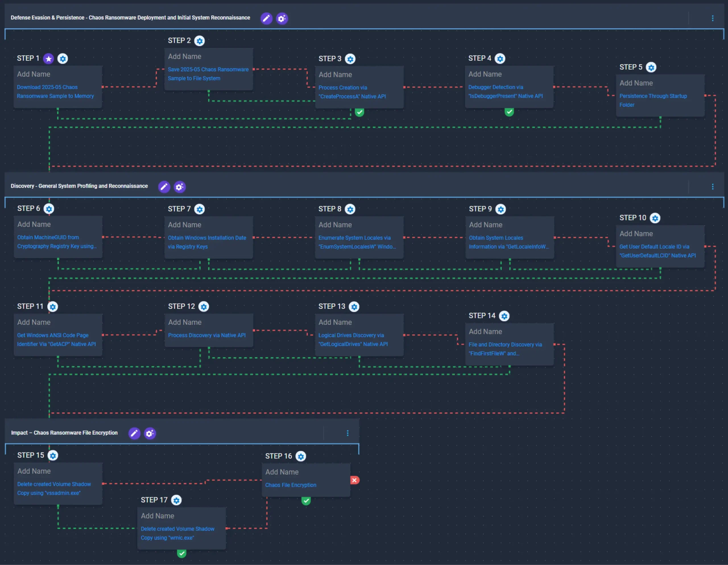Open Debugger Detection via IsDebuggerPresent link
728x565 pixels.
click(x=505, y=92)
